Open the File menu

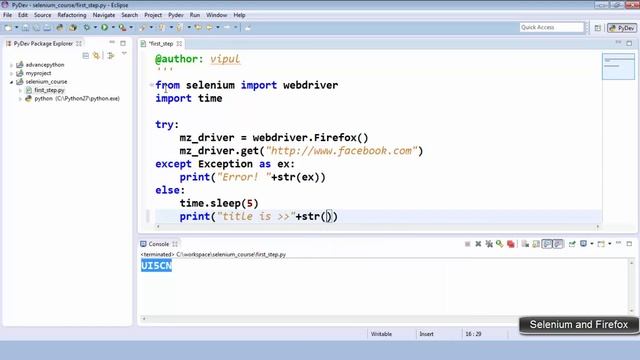pyautogui.click(x=7, y=15)
